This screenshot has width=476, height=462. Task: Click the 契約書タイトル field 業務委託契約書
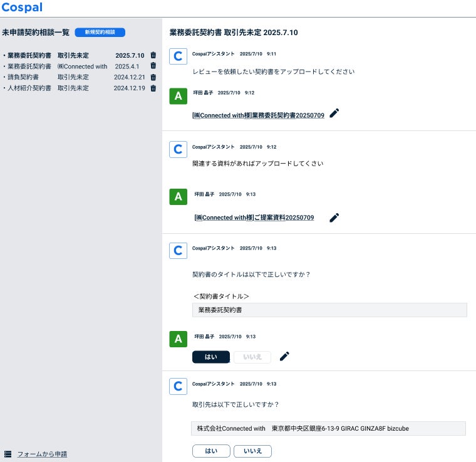329,310
